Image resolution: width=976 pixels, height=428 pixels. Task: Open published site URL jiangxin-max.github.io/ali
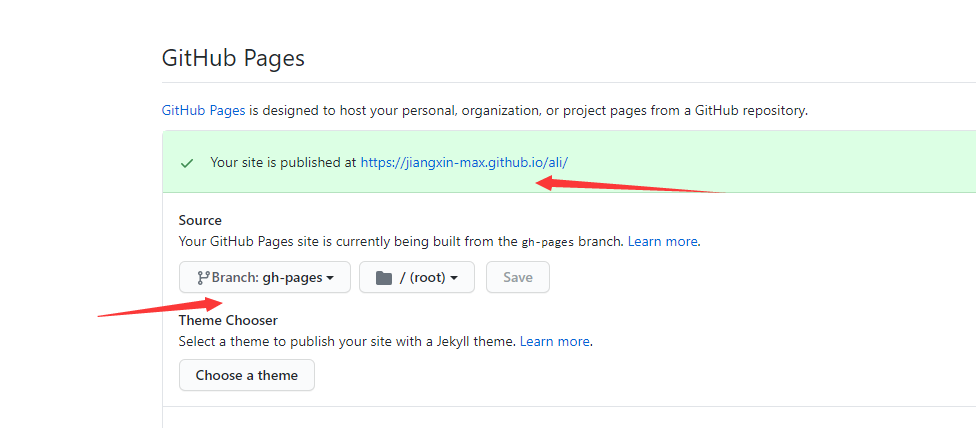click(464, 163)
